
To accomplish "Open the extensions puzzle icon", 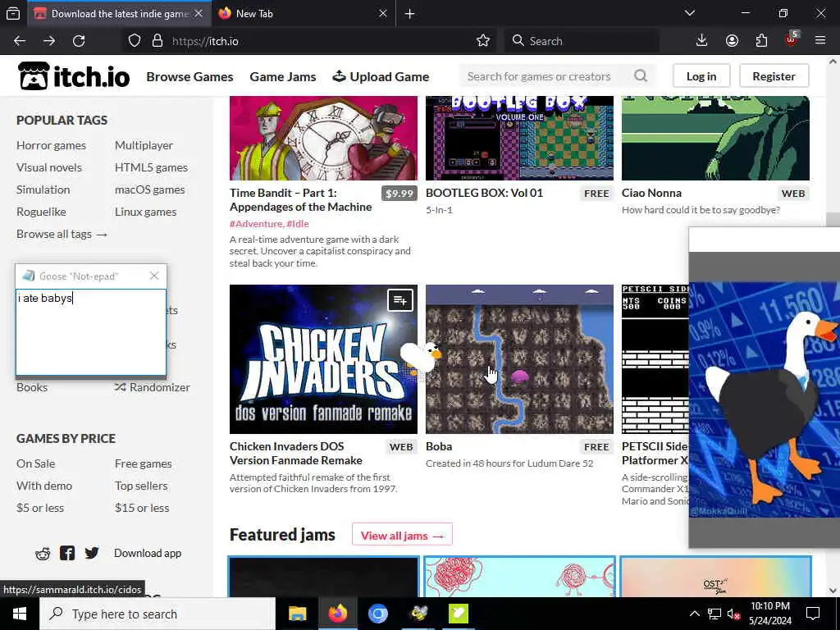I will click(x=761, y=41).
